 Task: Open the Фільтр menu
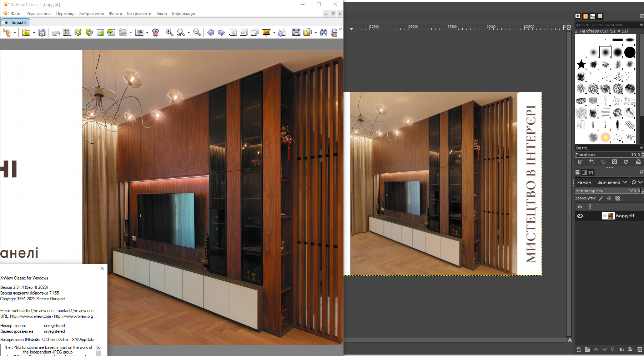pyautogui.click(x=115, y=14)
